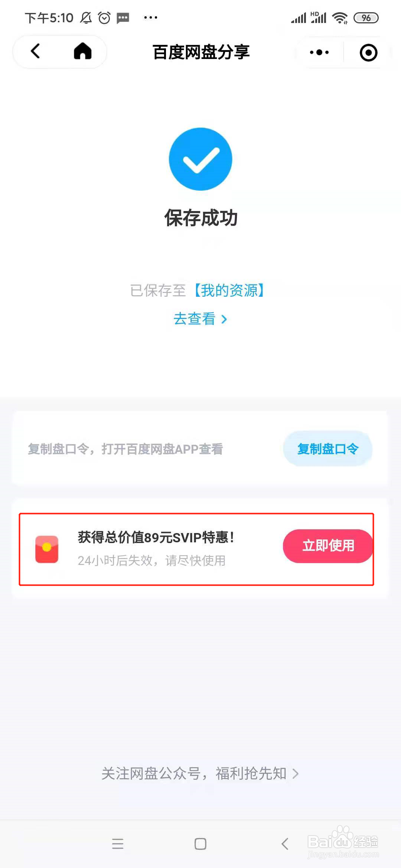Viewport: 401px width, 868px height.
Task: Tap the blue checkmark success icon
Action: pyautogui.click(x=200, y=159)
